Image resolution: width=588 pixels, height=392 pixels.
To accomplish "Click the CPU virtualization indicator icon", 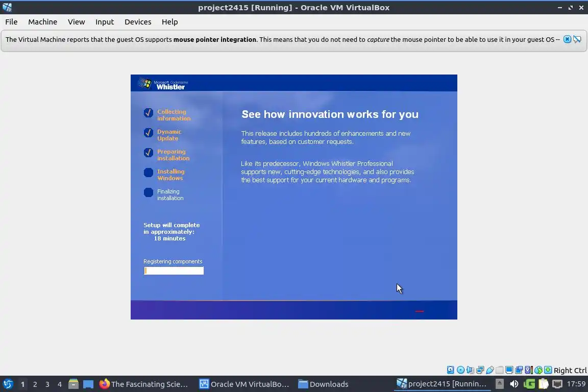I will (x=529, y=370).
